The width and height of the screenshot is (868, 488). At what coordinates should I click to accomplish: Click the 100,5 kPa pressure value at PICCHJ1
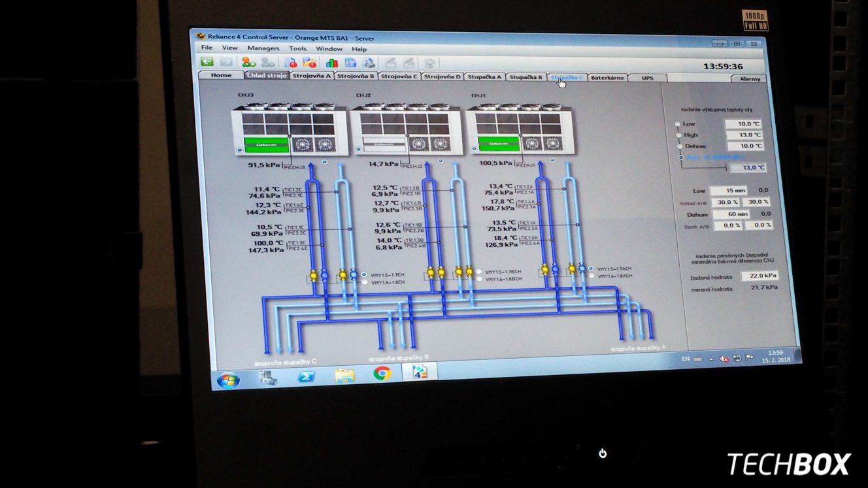point(495,163)
